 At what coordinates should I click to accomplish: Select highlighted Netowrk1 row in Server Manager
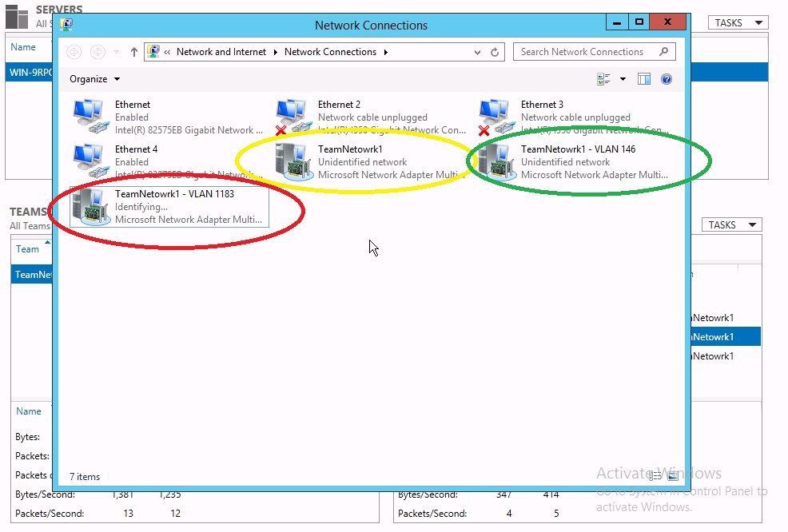tap(726, 337)
